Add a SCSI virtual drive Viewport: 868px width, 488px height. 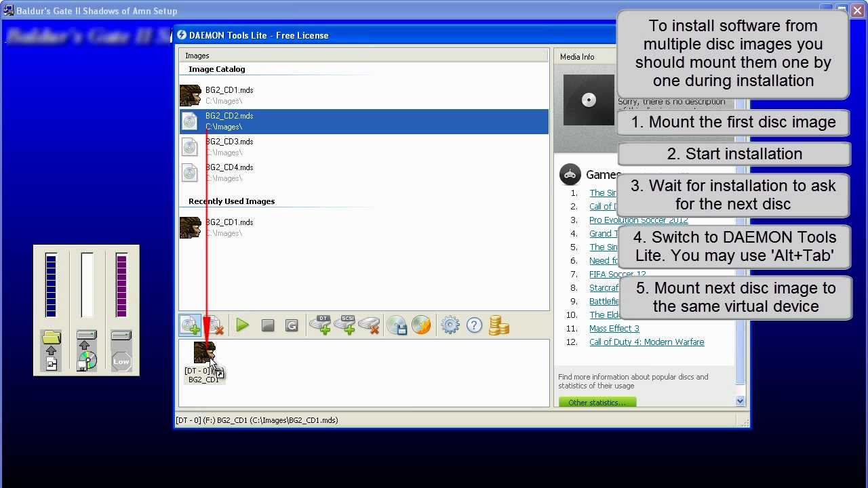[344, 325]
